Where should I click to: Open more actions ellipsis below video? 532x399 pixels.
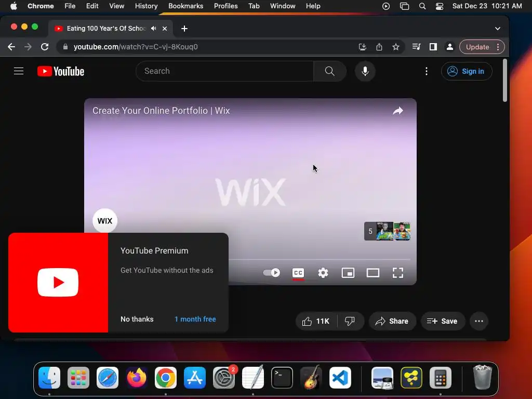pos(479,321)
